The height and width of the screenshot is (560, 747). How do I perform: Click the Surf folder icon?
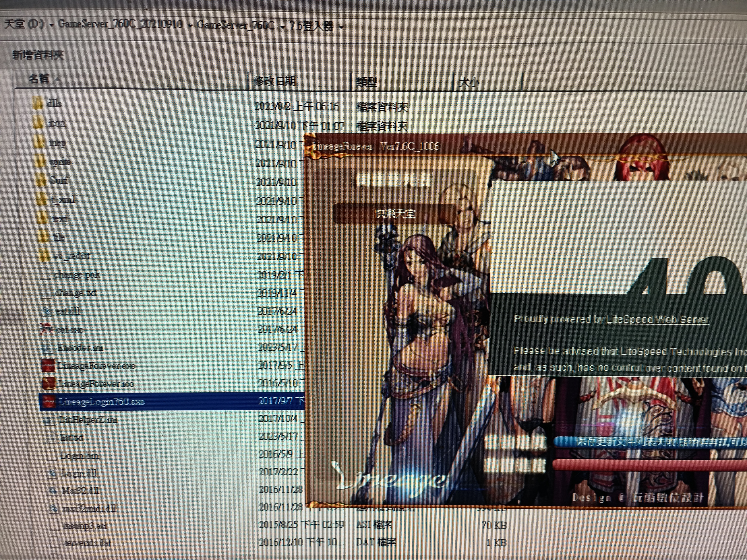40,180
